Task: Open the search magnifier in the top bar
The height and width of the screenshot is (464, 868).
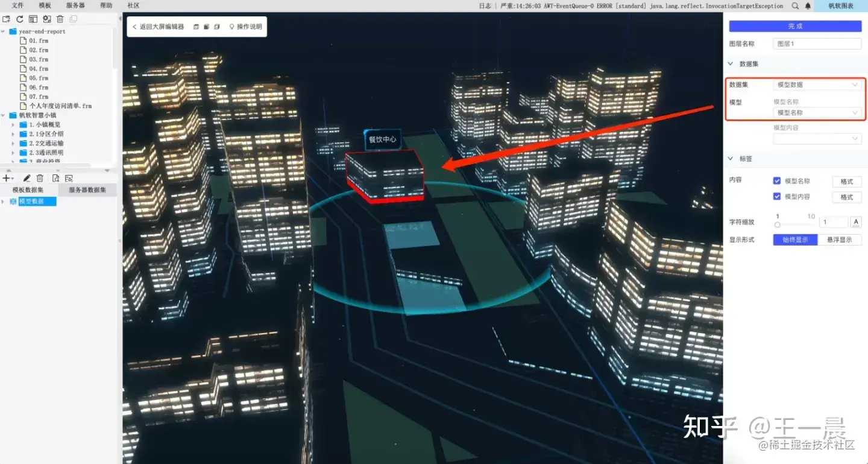Action: tap(795, 6)
